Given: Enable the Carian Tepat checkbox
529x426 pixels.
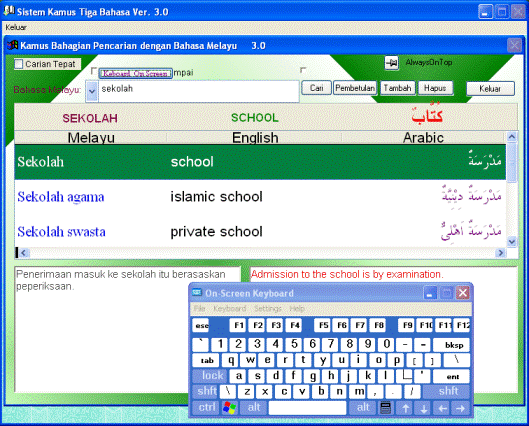Looking at the screenshot, I should (19, 64).
